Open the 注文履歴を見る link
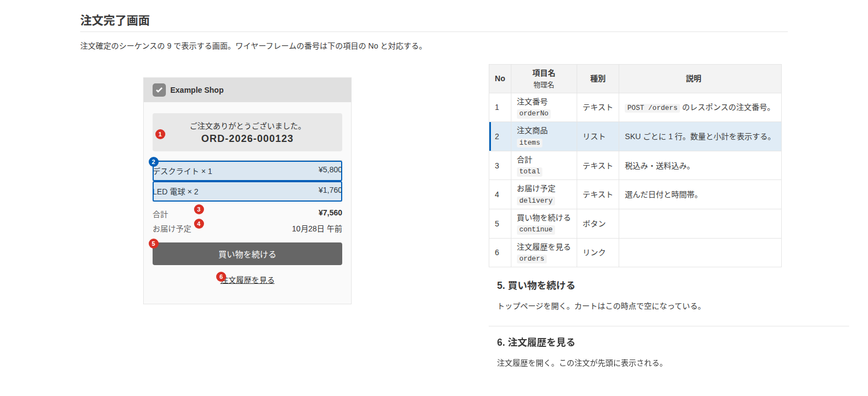 (x=247, y=280)
